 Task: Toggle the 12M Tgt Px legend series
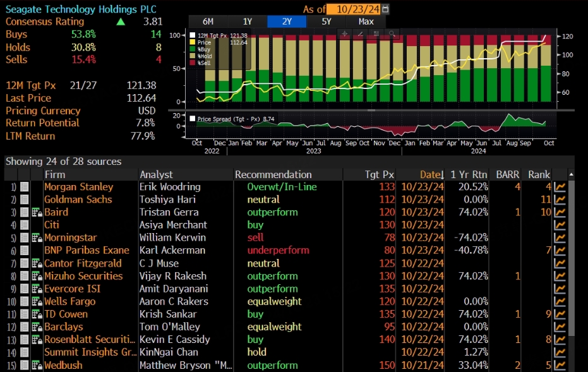pyautogui.click(x=193, y=35)
